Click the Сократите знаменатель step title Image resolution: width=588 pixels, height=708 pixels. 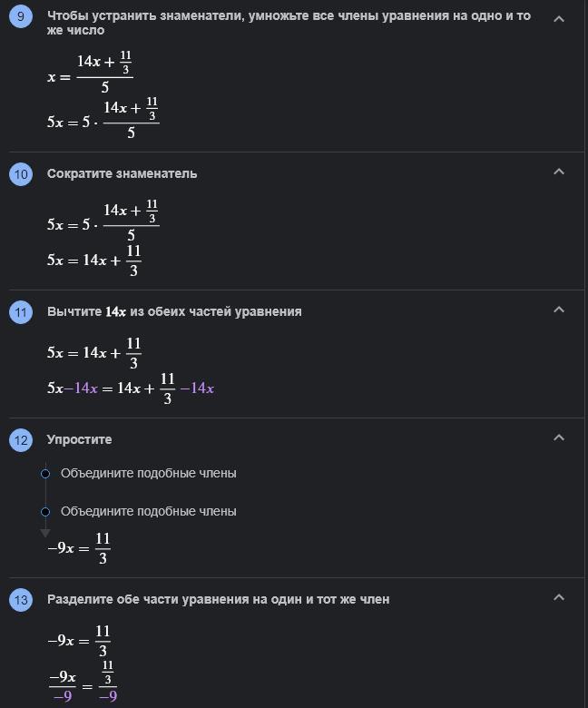click(x=122, y=173)
